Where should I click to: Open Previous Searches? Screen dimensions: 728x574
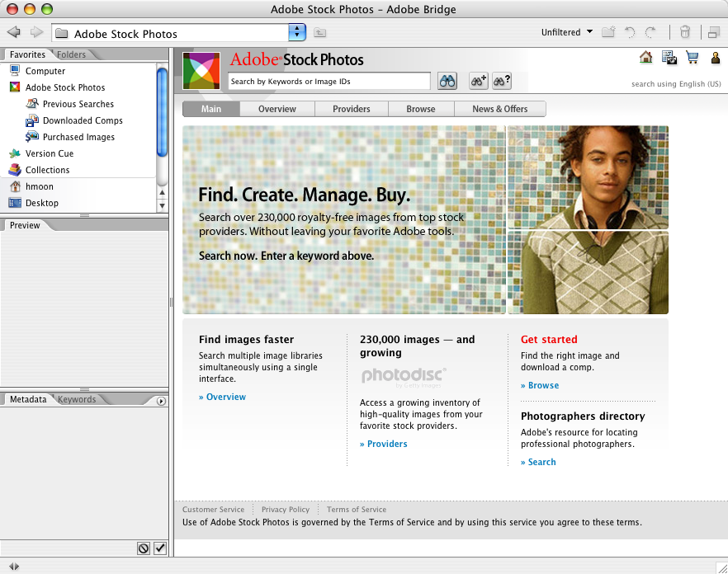point(78,104)
